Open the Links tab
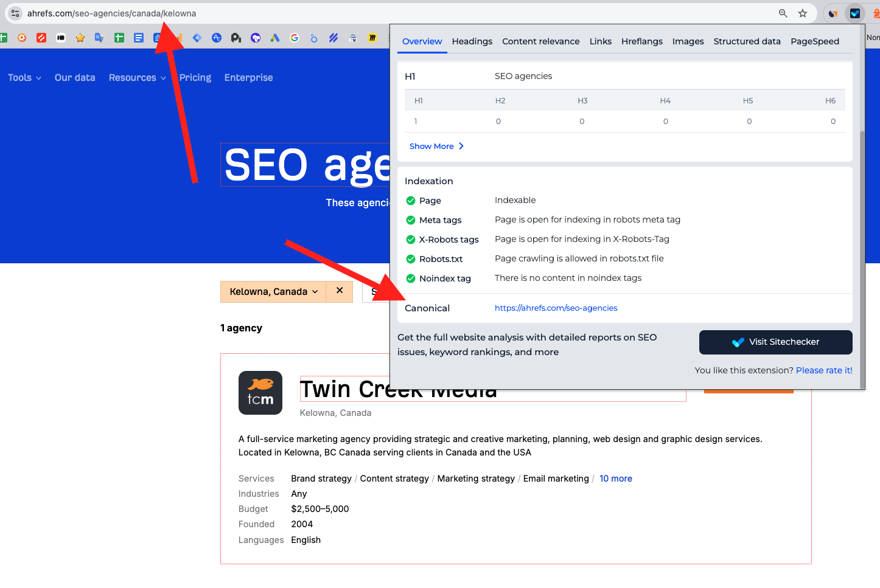 (x=601, y=41)
